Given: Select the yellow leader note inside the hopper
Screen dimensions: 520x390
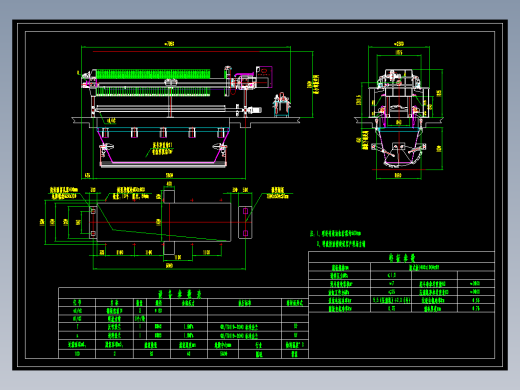Looking at the screenshot, I should click(163, 148).
